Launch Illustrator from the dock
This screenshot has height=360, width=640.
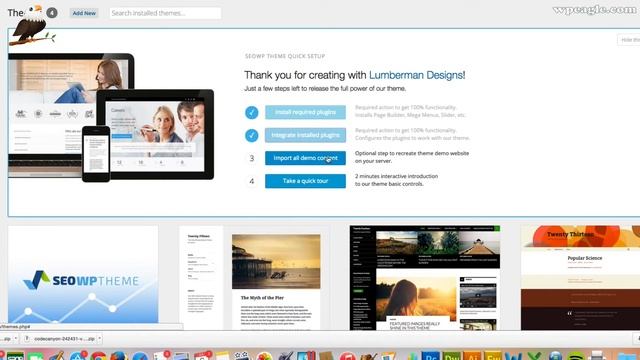tap(473, 356)
